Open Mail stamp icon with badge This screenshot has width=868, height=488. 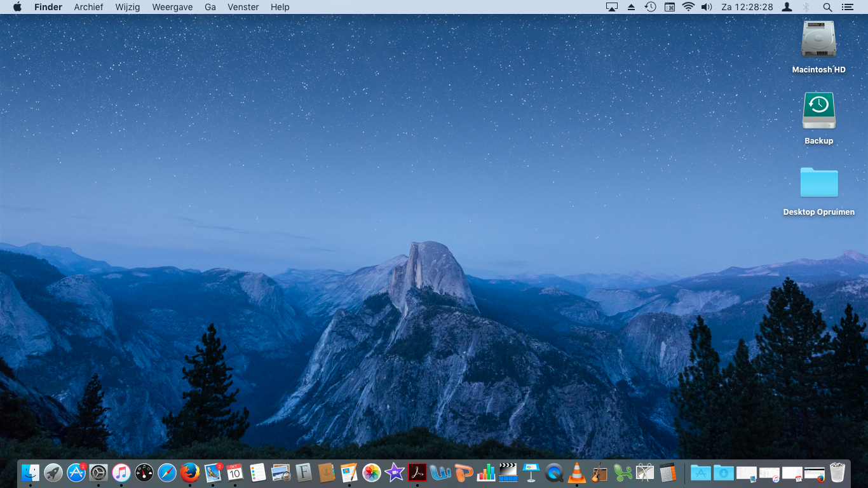213,472
